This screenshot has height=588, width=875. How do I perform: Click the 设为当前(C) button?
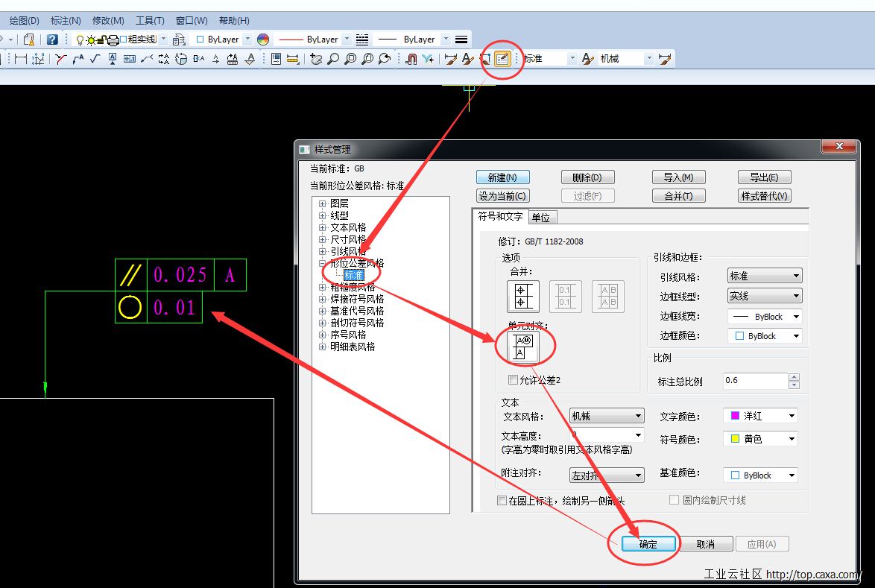[502, 196]
